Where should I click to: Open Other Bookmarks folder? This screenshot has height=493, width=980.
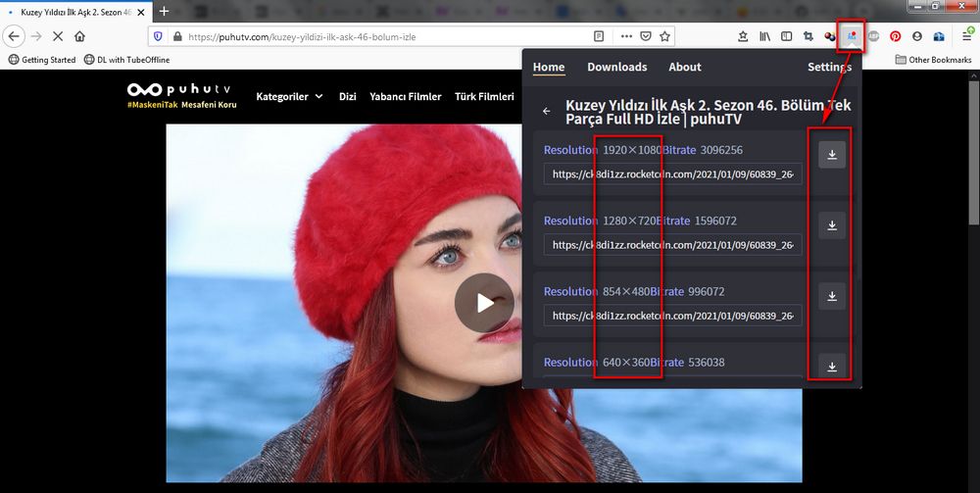pyautogui.click(x=934, y=60)
